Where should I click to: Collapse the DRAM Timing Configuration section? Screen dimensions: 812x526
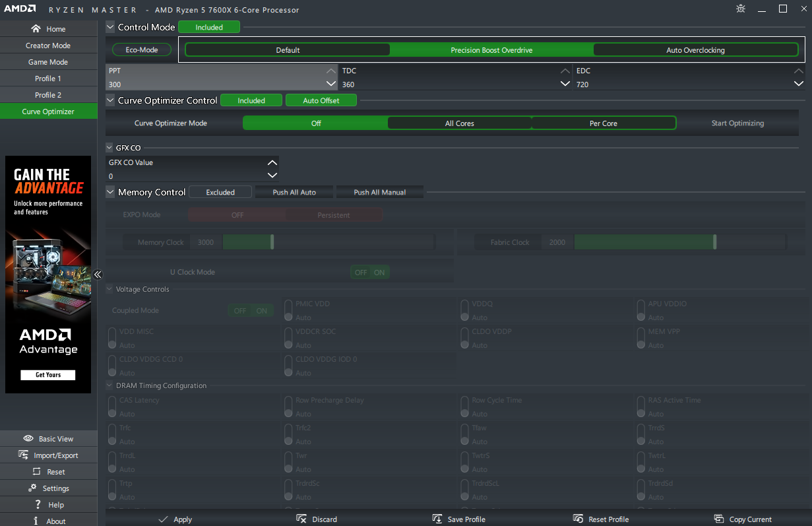[109, 385]
